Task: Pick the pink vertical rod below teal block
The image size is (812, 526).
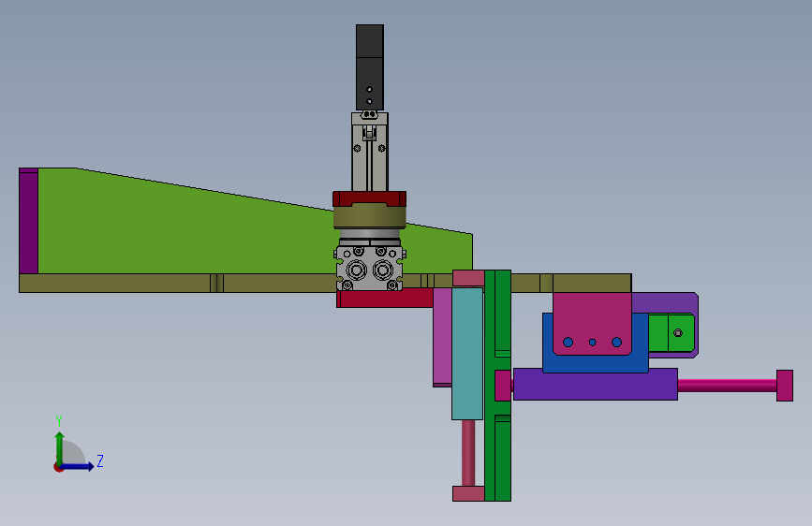Action: 468,453
